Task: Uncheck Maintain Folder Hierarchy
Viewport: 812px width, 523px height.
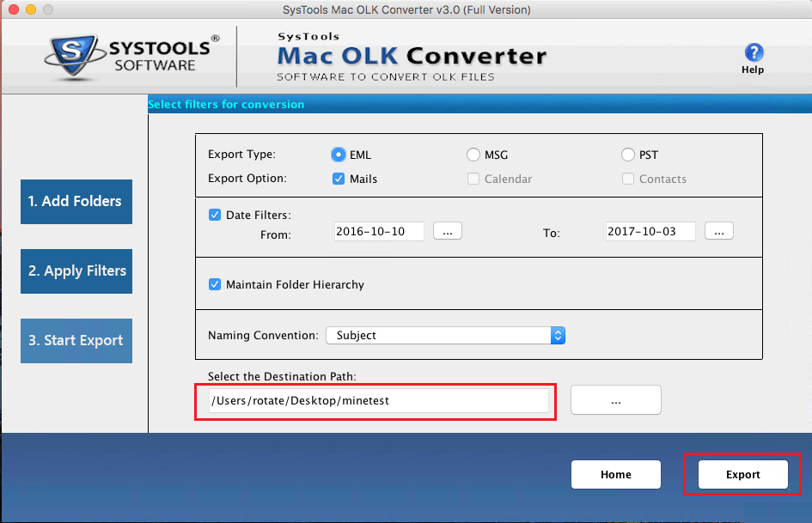Action: point(215,284)
